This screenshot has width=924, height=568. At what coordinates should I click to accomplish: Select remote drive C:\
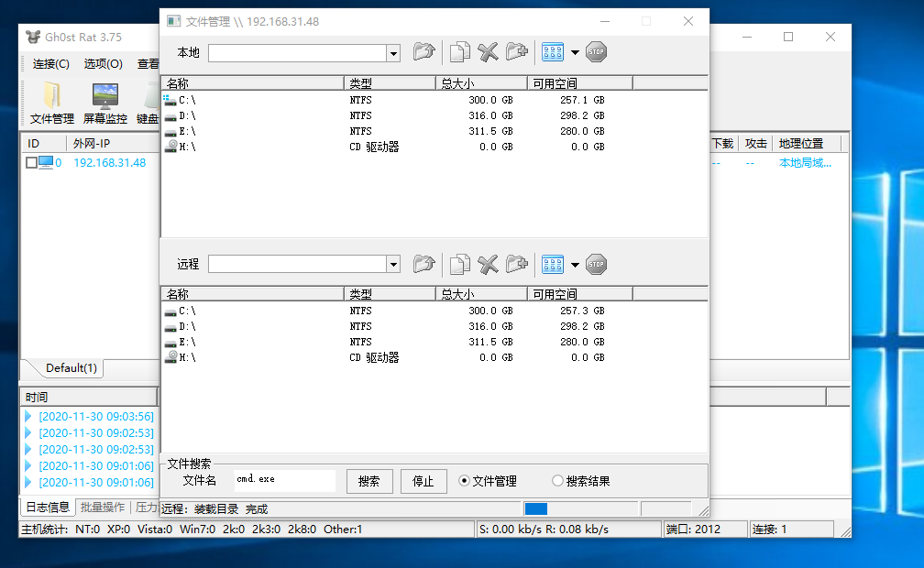point(187,311)
